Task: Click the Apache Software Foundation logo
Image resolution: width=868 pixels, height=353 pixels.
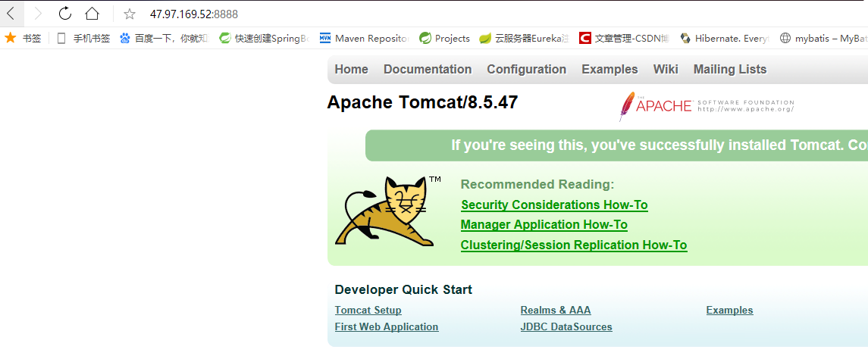Action: pyautogui.click(x=707, y=106)
